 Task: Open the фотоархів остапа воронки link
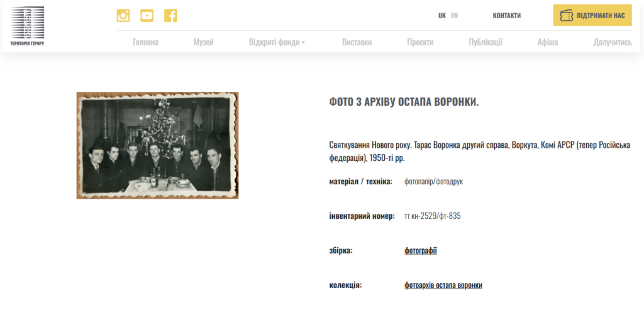[x=443, y=285]
